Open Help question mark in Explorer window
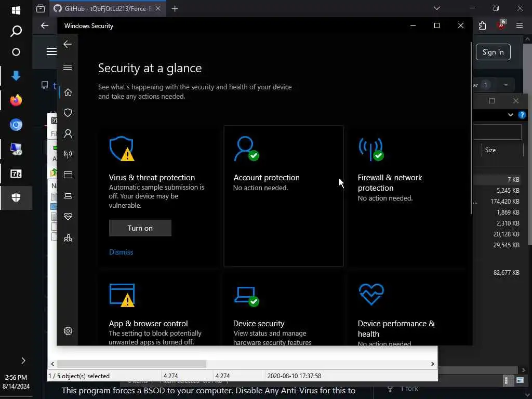 click(522, 115)
